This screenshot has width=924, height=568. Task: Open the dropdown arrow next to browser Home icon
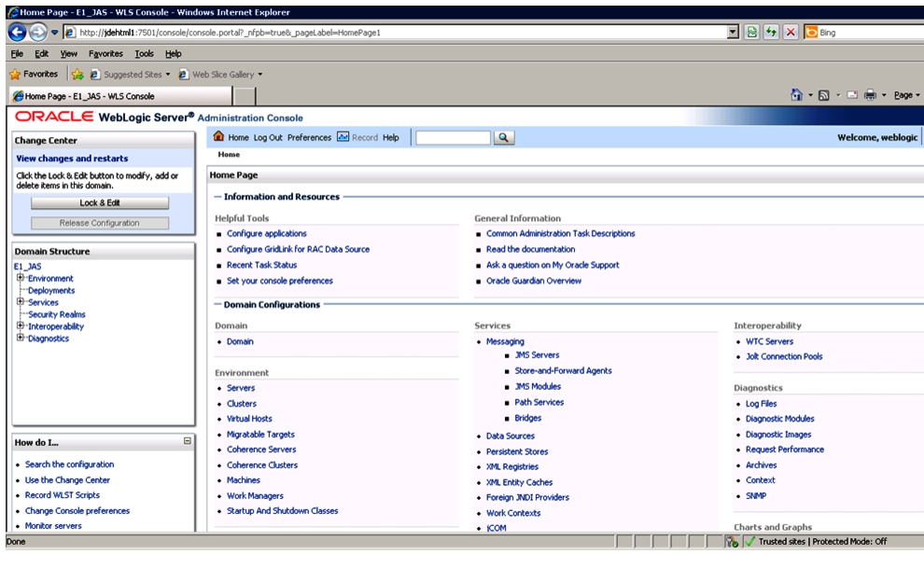coord(810,95)
